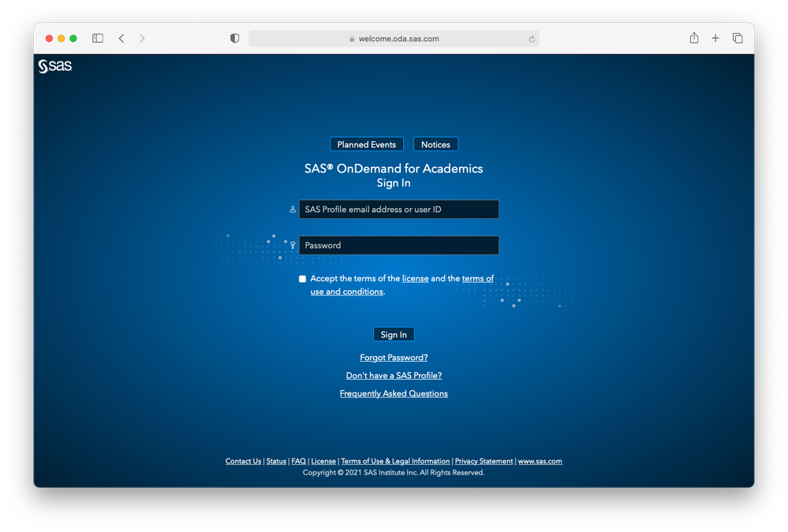
Task: Focus the Password field
Action: pos(398,245)
